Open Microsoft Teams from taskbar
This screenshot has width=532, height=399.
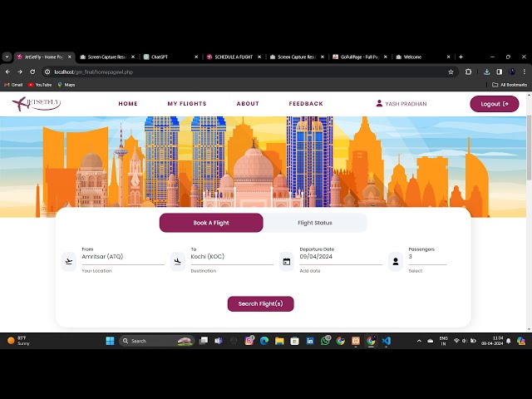click(x=219, y=341)
